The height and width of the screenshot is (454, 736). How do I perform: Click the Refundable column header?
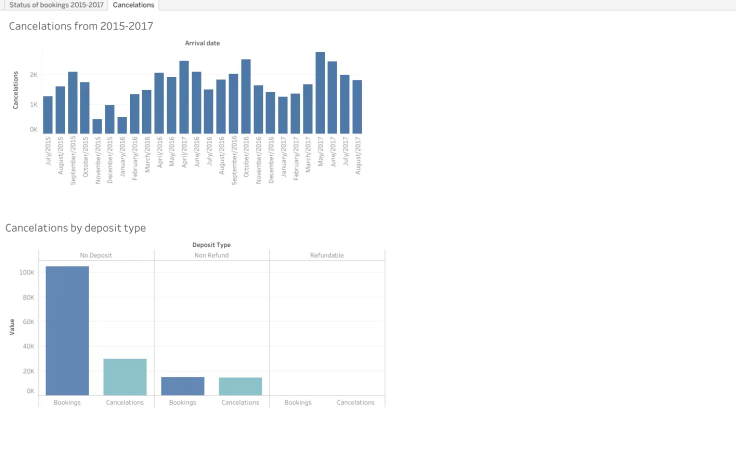[x=327, y=255]
